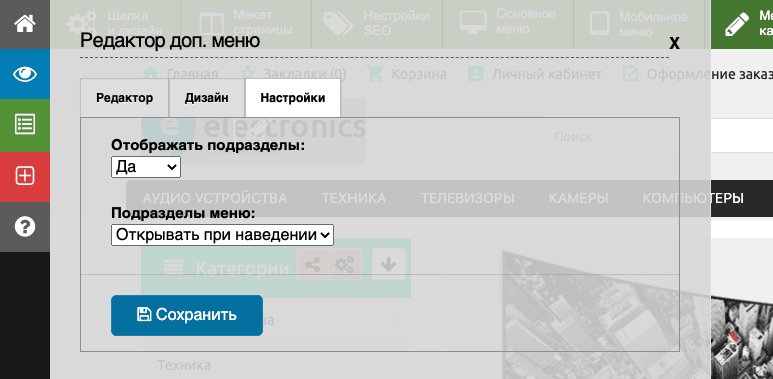Select the Настройки tab
Viewport: 773px width, 379px height.
click(293, 98)
